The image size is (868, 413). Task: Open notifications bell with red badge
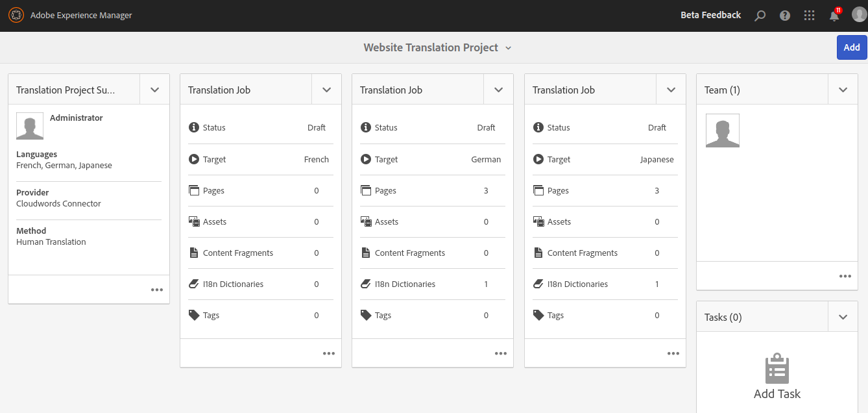point(834,16)
